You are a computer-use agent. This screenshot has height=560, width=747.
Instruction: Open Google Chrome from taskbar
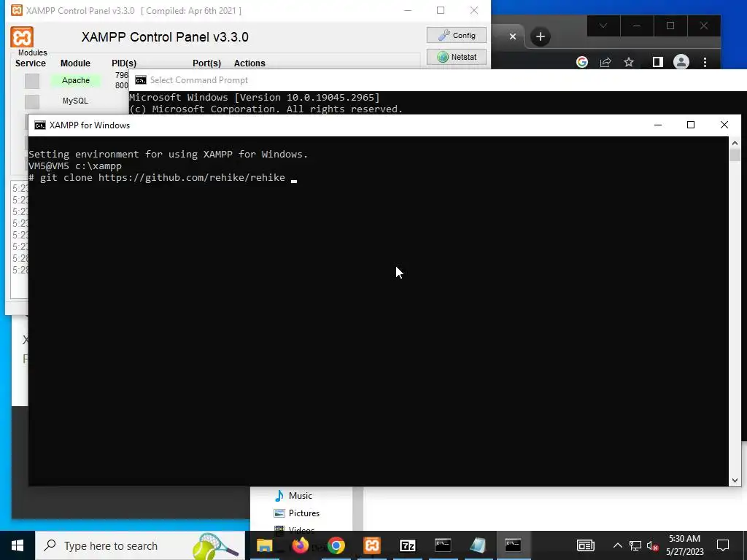pos(336,545)
